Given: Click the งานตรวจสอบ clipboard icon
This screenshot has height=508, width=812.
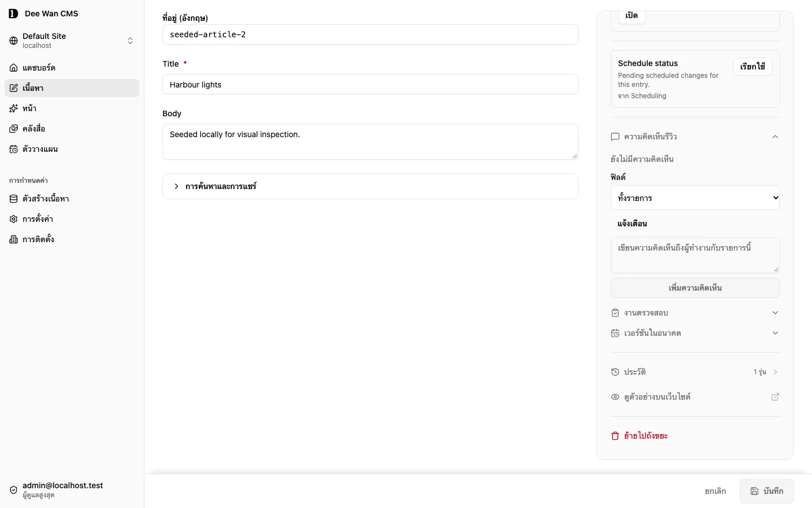Looking at the screenshot, I should tap(615, 313).
